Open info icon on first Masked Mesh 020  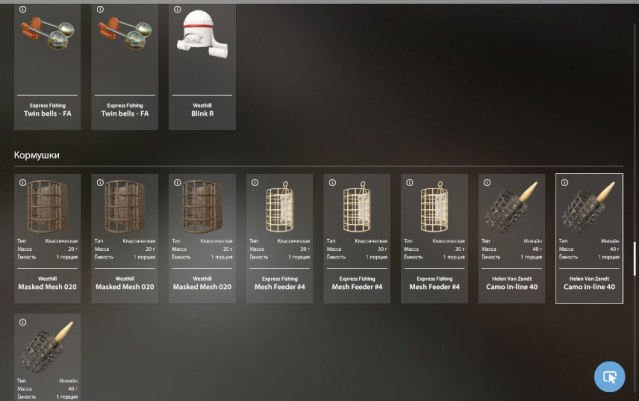point(23,183)
